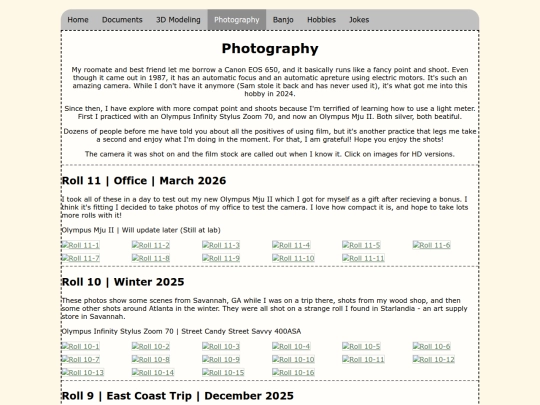
Task: View the Roll 10-12 photo
Action: click(x=434, y=360)
